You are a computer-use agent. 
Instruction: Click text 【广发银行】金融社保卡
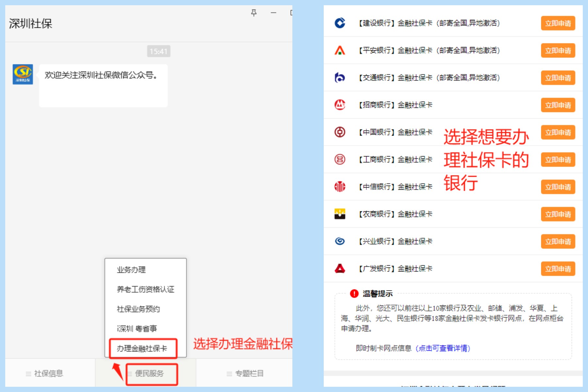[x=395, y=269]
